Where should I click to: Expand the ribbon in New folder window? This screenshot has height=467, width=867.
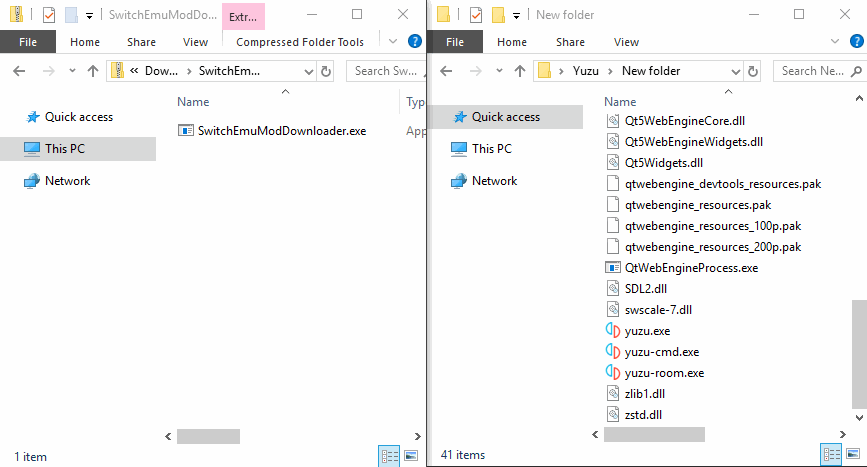[835, 41]
